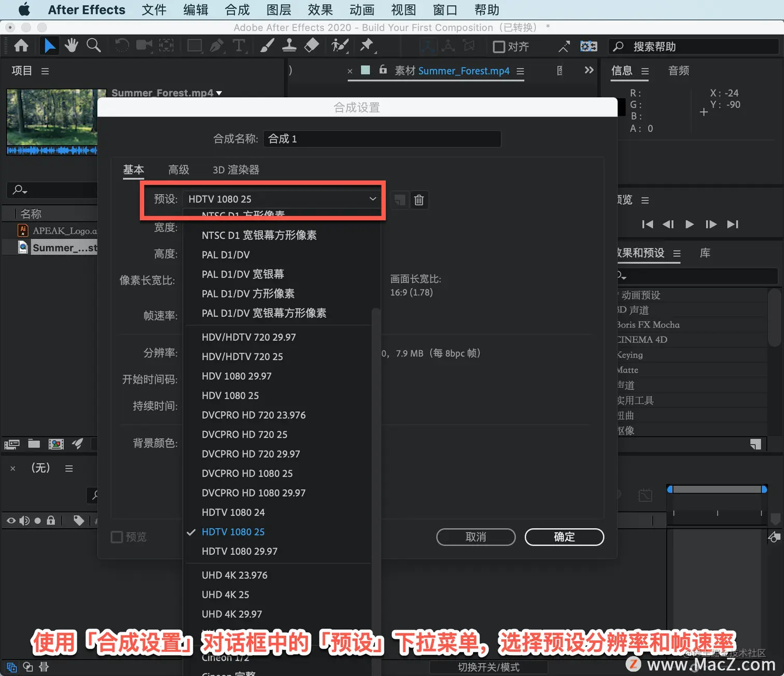Toggle the timeline solo dot switch
The image size is (784, 676).
(x=38, y=521)
